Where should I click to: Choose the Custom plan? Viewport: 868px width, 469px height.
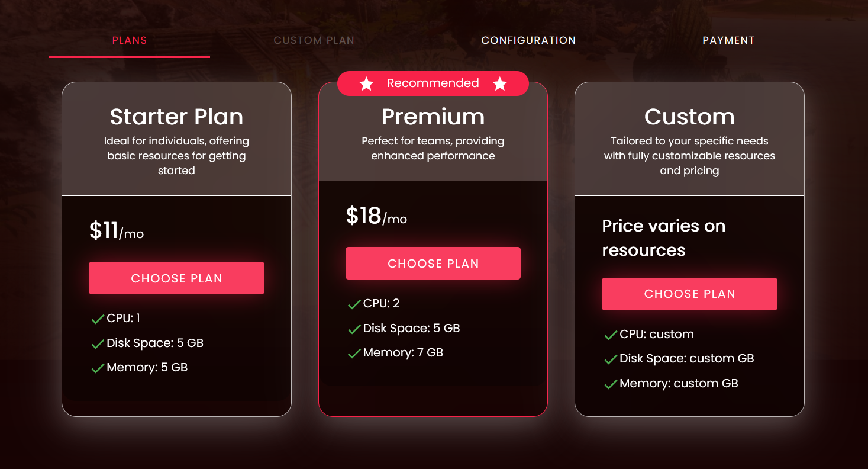[689, 294]
